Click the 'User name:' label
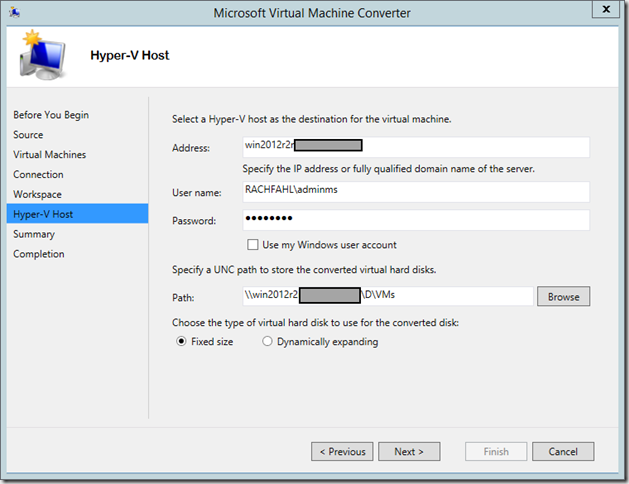The height and width of the screenshot is (484, 629). point(197,192)
